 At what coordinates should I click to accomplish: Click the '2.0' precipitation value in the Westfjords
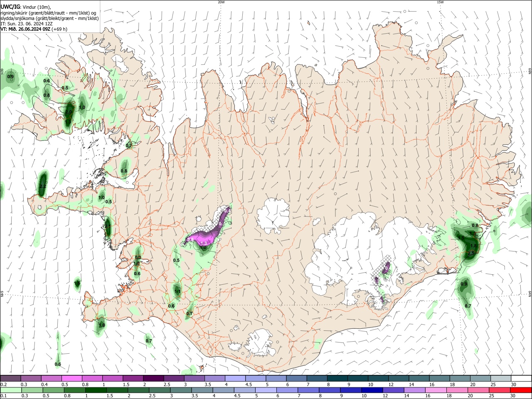click(69, 112)
